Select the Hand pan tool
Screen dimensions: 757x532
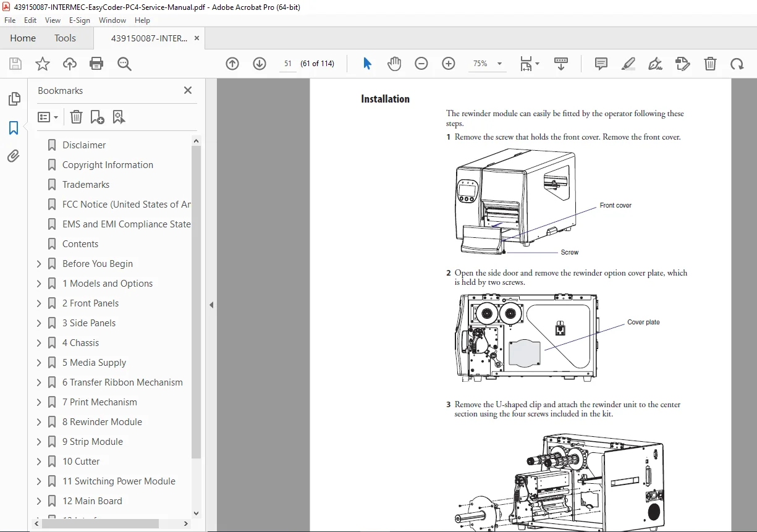tap(394, 64)
